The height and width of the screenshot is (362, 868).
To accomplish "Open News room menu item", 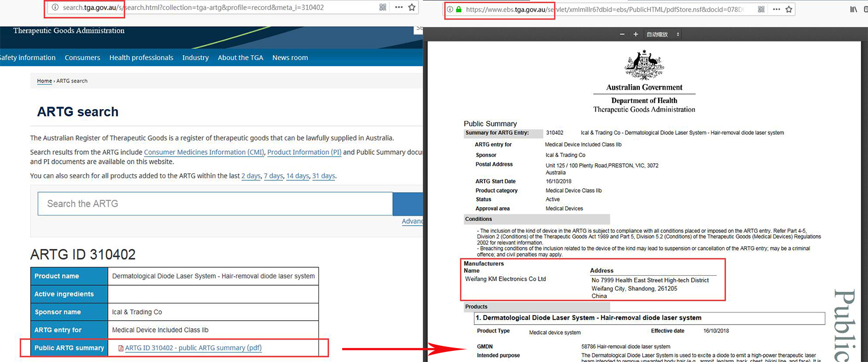I will pyautogui.click(x=290, y=58).
